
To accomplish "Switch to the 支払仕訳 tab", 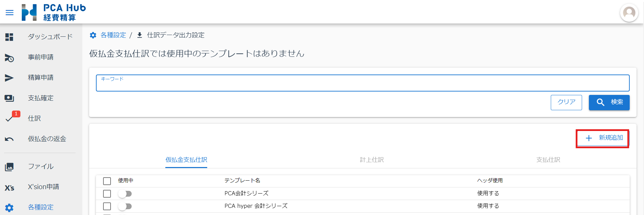I will [548, 160].
